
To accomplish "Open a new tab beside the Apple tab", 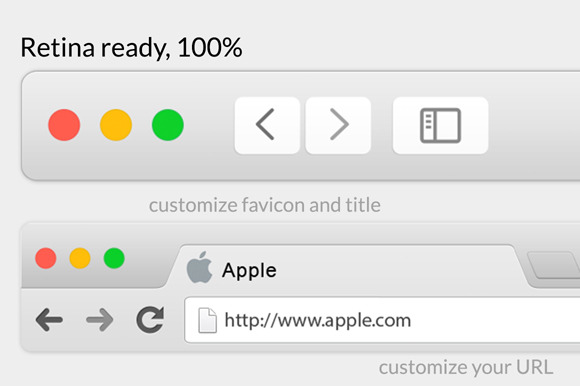I will pyautogui.click(x=554, y=265).
